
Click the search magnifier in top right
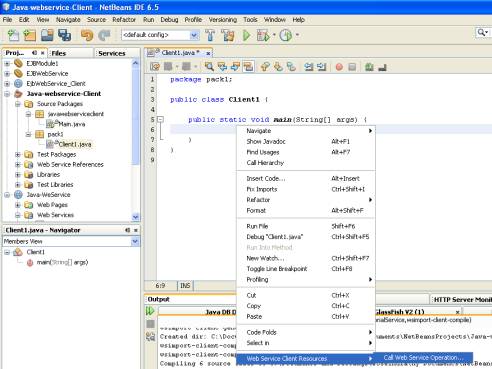(481, 32)
